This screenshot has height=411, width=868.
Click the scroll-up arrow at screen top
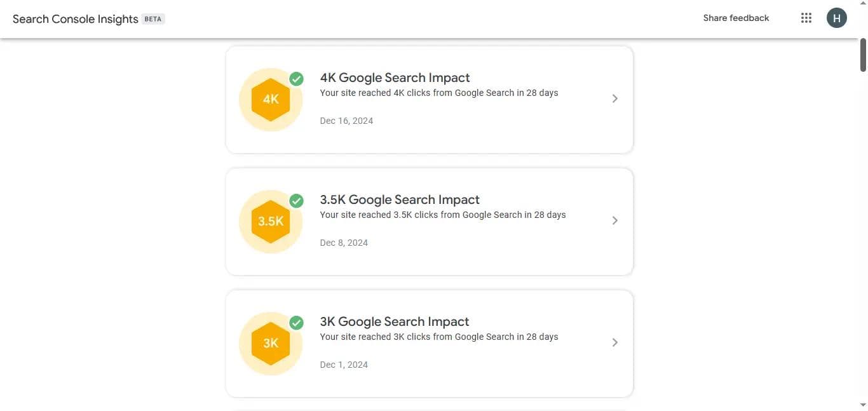(x=862, y=3)
